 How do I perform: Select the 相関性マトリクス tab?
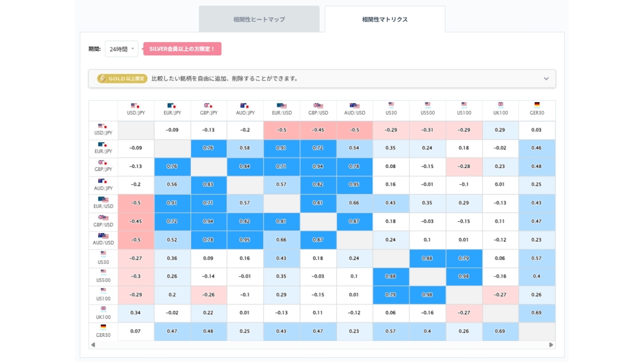[x=385, y=20]
